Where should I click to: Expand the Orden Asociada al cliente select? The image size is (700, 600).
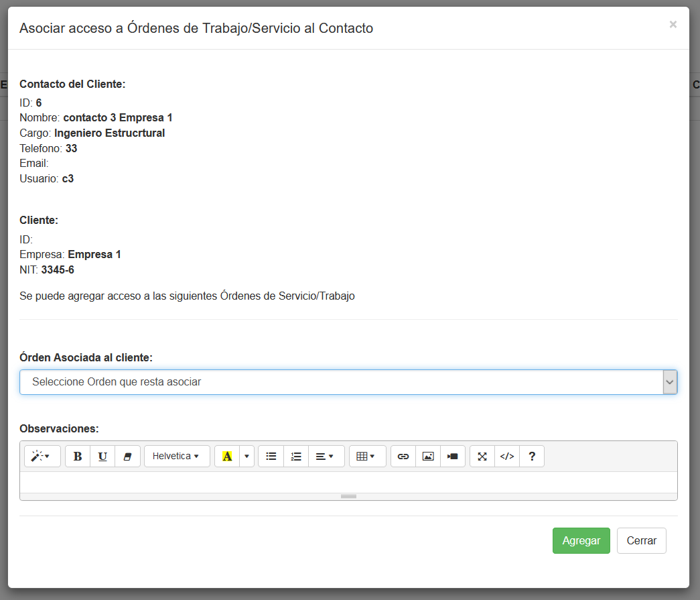[348, 382]
